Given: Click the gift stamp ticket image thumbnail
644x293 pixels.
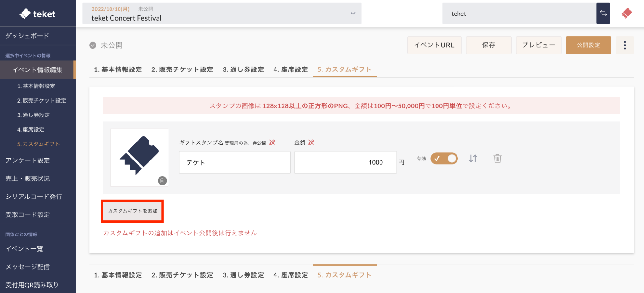Looking at the screenshot, I should point(139,156).
